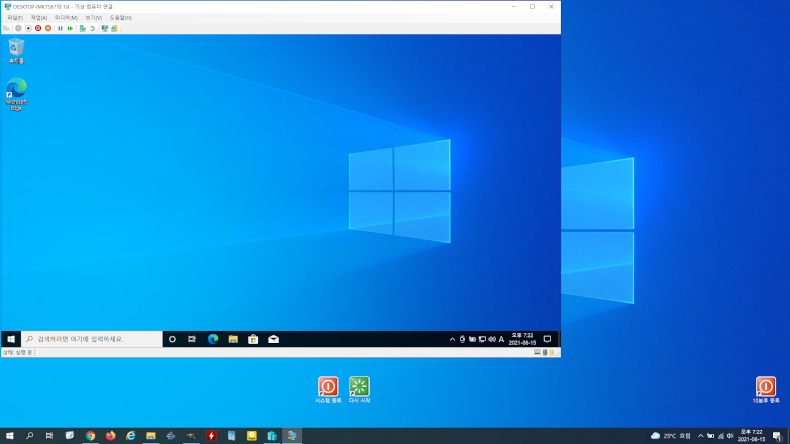Click the orange Save state toolbar icon
Viewport: 790px width, 444px height.
click(48, 29)
